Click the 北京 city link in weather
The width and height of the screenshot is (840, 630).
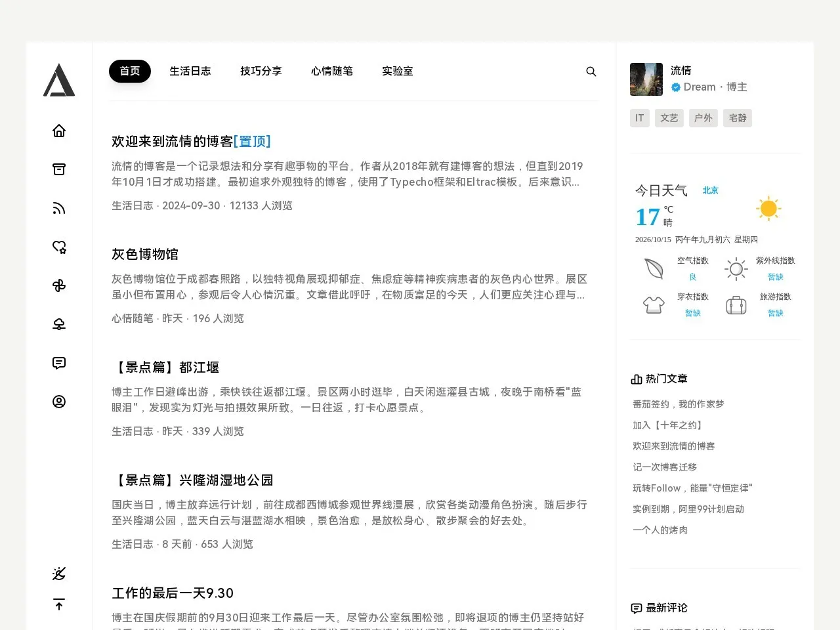(x=711, y=190)
